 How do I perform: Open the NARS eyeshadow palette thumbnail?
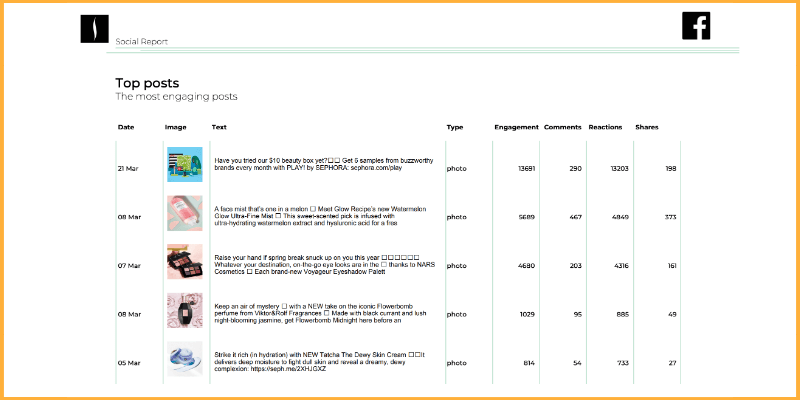pos(185,262)
